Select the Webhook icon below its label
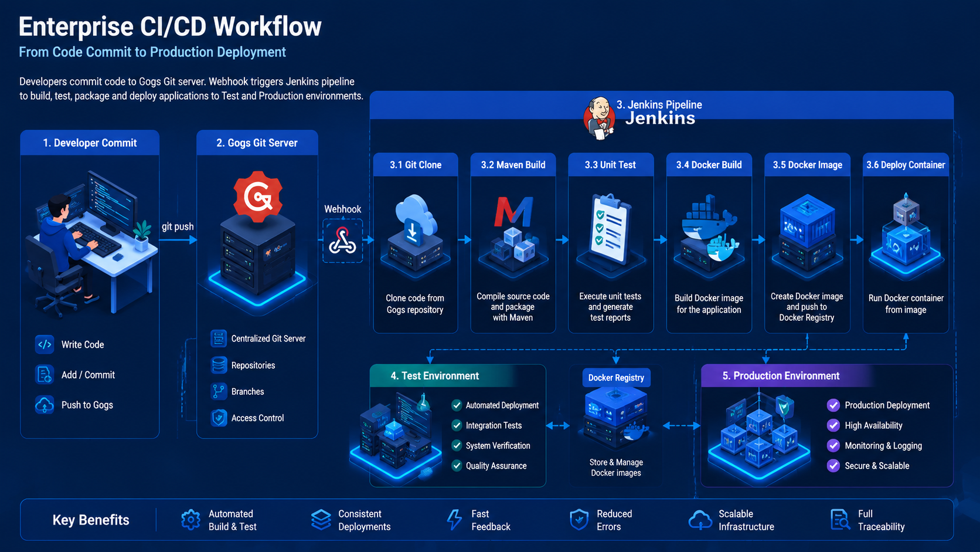980x552 pixels. coord(343,241)
